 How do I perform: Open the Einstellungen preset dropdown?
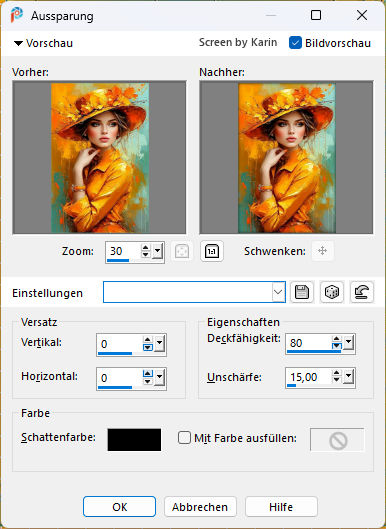point(278,292)
